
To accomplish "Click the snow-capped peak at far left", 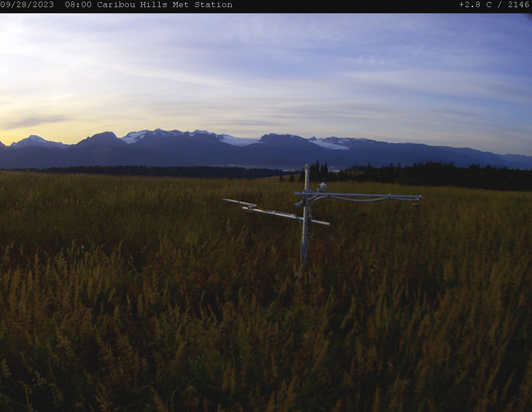I will click(x=34, y=140).
